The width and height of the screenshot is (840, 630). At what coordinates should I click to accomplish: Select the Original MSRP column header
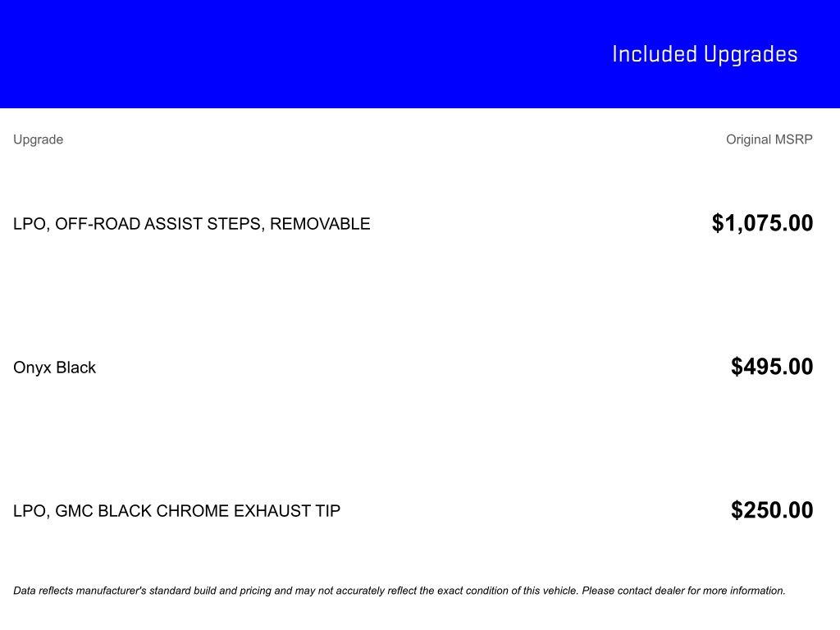pyautogui.click(x=769, y=139)
